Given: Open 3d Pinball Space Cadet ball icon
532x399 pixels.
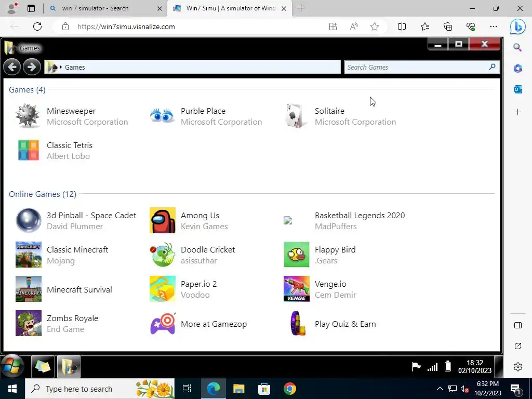Looking at the screenshot, I should pos(29,220).
